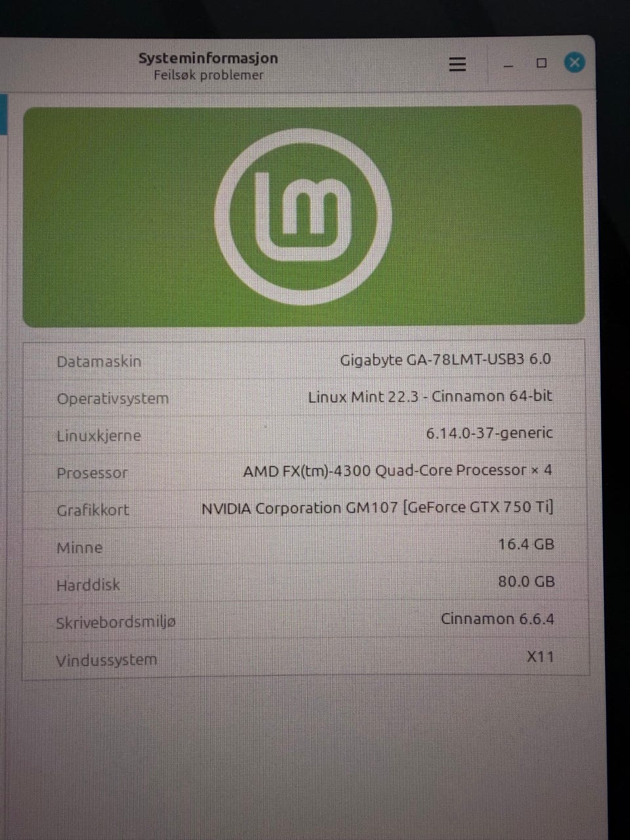Select the Skrivebordsmiljø label
This screenshot has width=630, height=840.
[116, 623]
